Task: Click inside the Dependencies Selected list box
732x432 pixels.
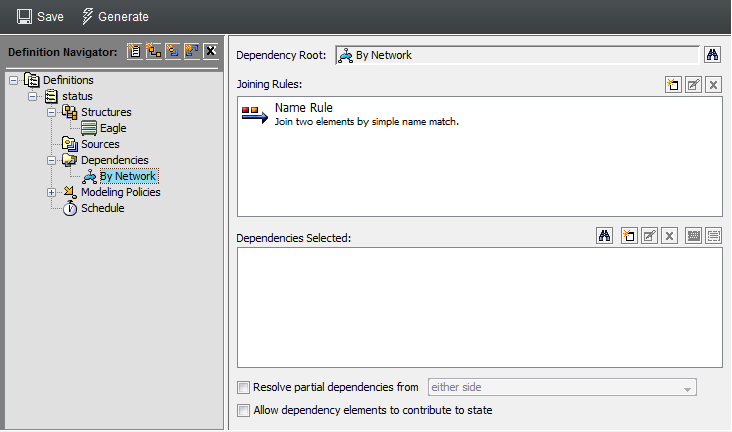Action: tap(480, 308)
